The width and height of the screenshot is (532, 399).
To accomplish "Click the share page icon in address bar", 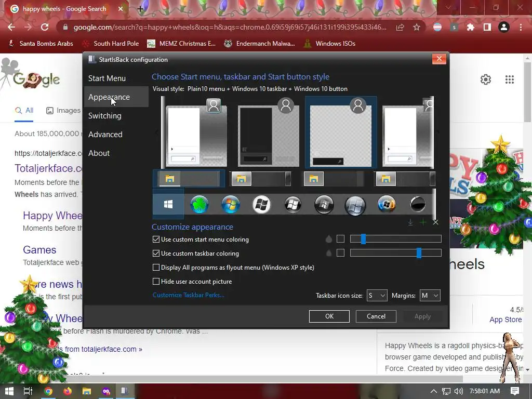I will [x=400, y=27].
